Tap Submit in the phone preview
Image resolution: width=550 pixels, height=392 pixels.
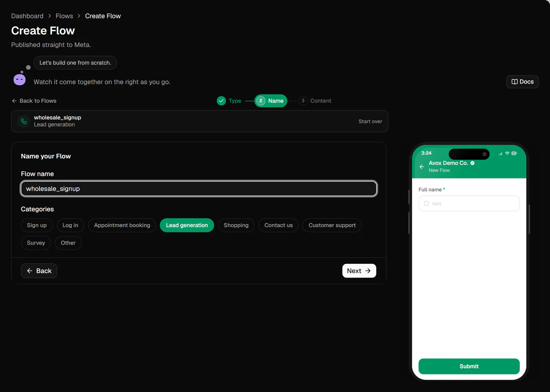[x=469, y=366]
